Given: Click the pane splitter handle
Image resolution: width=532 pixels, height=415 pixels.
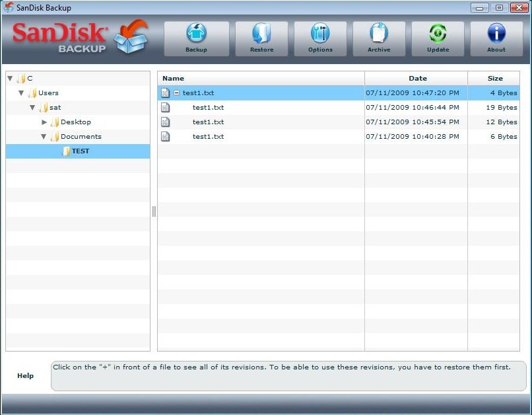Looking at the screenshot, I should pyautogui.click(x=154, y=211).
